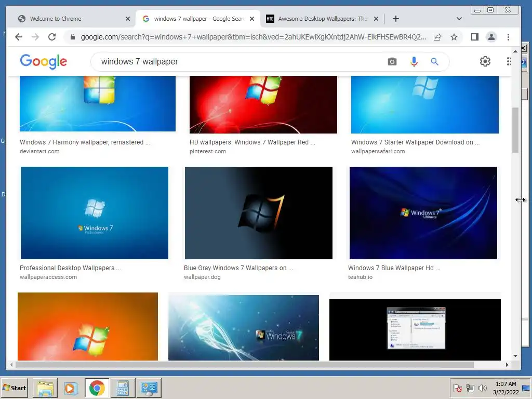The height and width of the screenshot is (399, 532).
Task: Click Windows 7 Starter Wallpaper Download caption
Action: tap(415, 142)
